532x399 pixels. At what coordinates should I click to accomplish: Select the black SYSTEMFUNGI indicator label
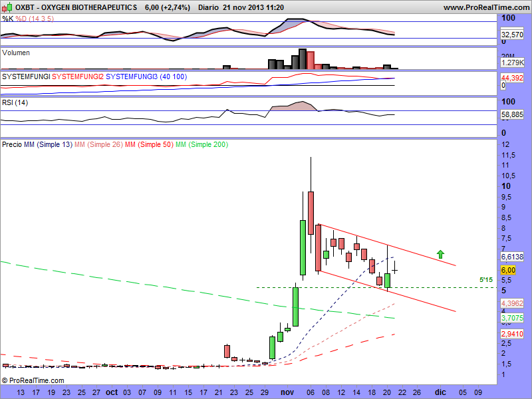click(26, 76)
